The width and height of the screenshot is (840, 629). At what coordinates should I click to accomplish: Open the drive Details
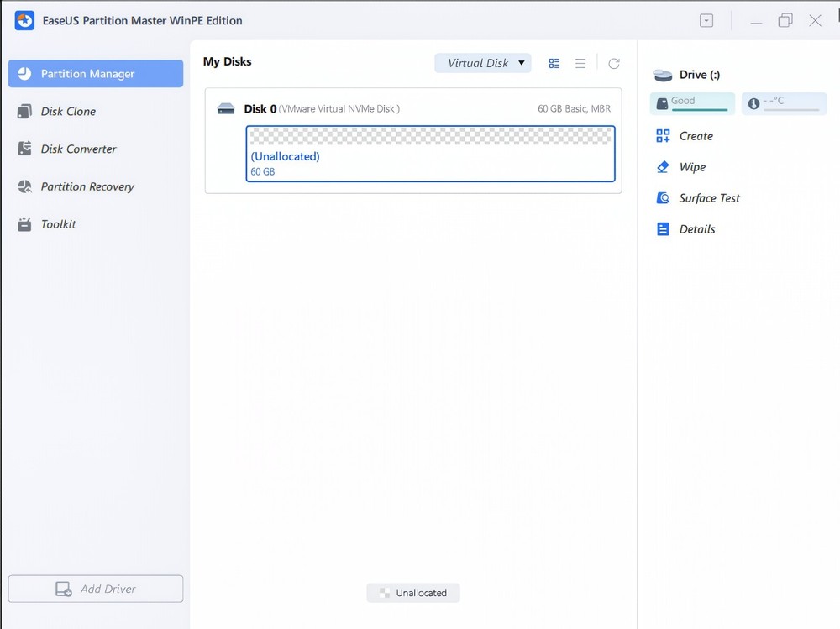pyautogui.click(x=696, y=229)
